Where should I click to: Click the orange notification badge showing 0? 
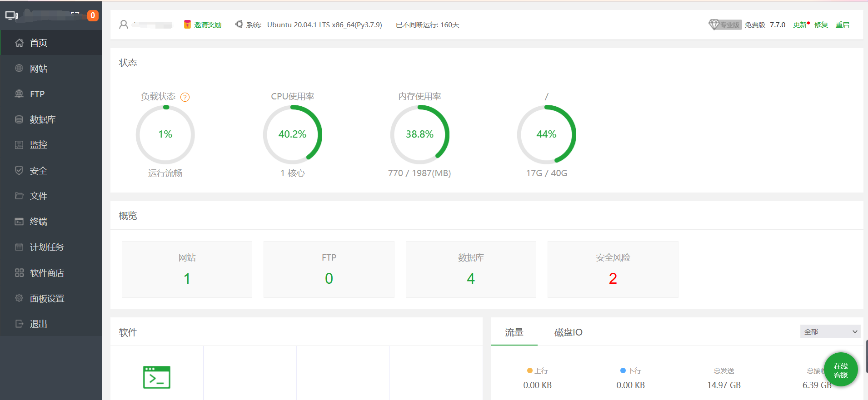point(93,15)
